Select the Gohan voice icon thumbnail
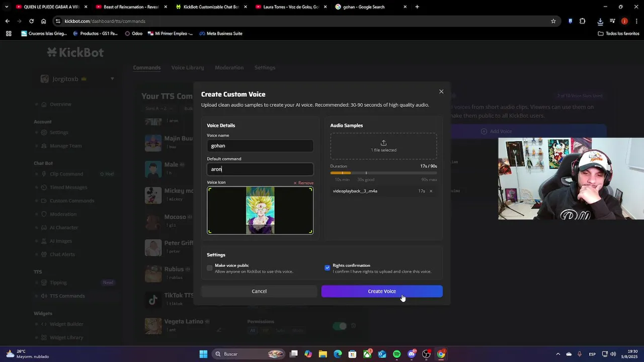Screen dimensions: 644x362 coord(260,210)
